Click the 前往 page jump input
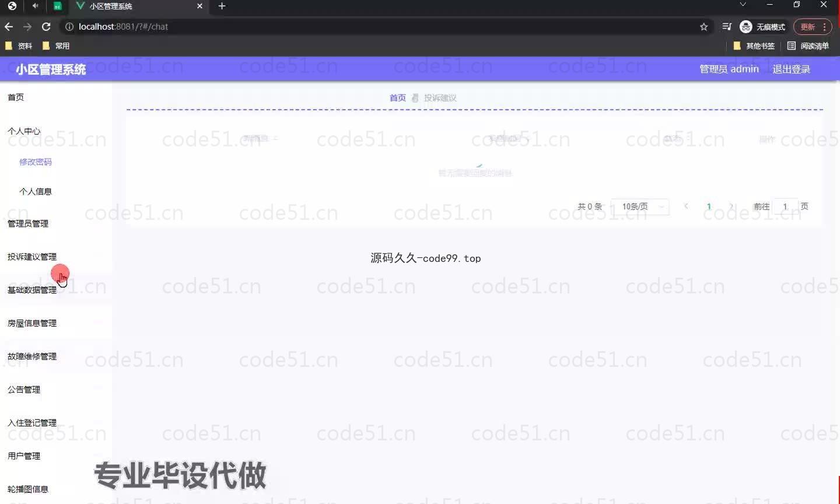 point(785,206)
